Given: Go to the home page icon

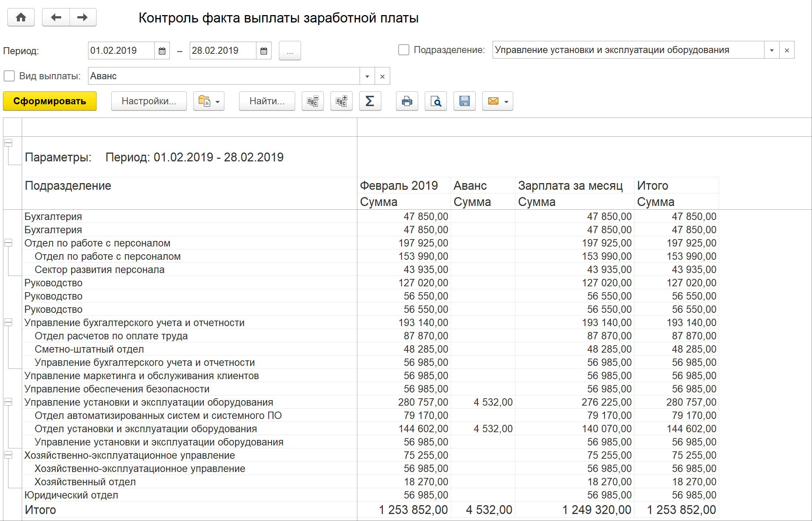Looking at the screenshot, I should click(x=21, y=17).
